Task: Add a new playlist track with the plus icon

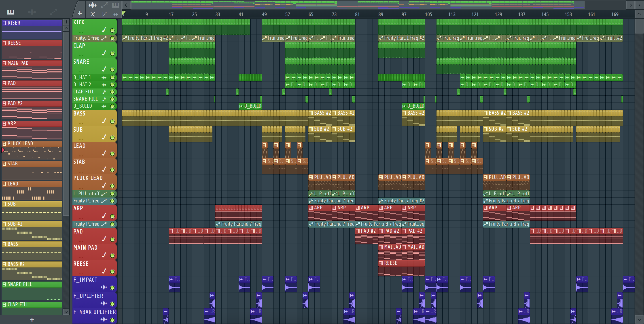Action: [80, 13]
